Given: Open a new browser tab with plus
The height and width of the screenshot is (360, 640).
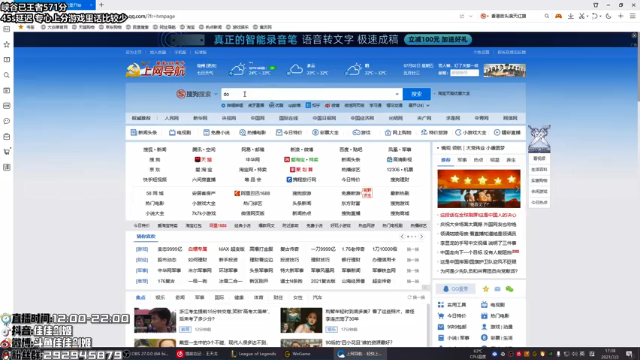Looking at the screenshot, I should point(101,5).
